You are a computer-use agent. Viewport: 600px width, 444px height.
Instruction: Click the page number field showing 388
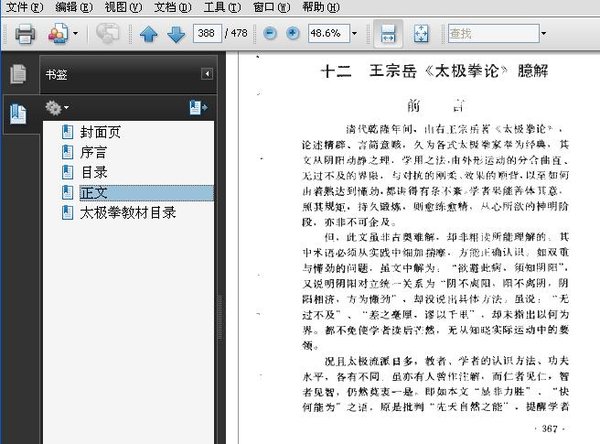207,33
